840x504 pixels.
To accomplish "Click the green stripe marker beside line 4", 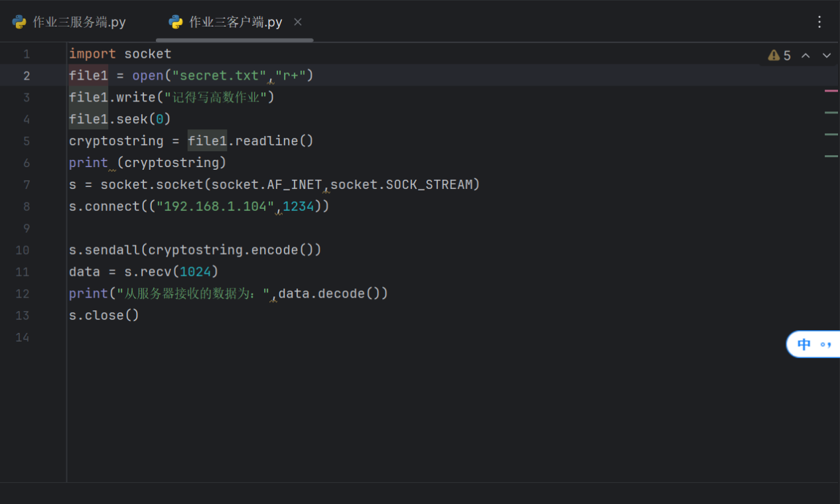I will (831, 113).
